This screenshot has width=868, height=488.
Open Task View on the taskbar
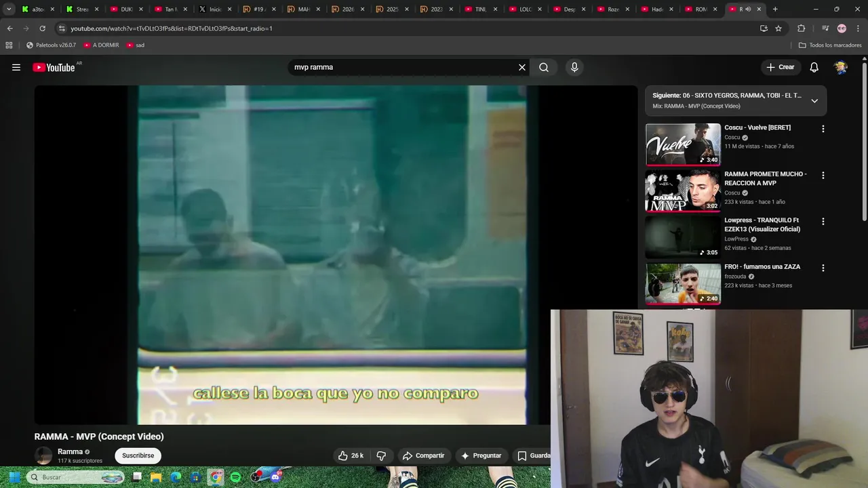(x=136, y=477)
